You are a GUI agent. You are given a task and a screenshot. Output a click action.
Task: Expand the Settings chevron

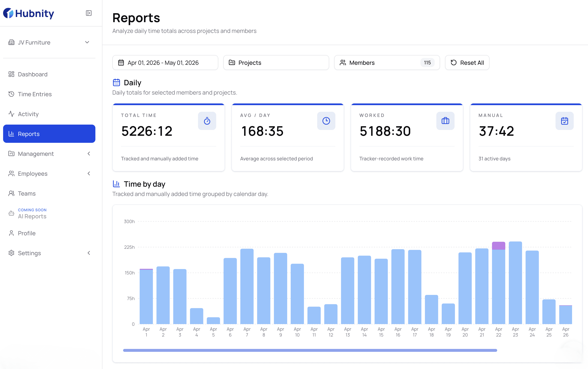(89, 253)
